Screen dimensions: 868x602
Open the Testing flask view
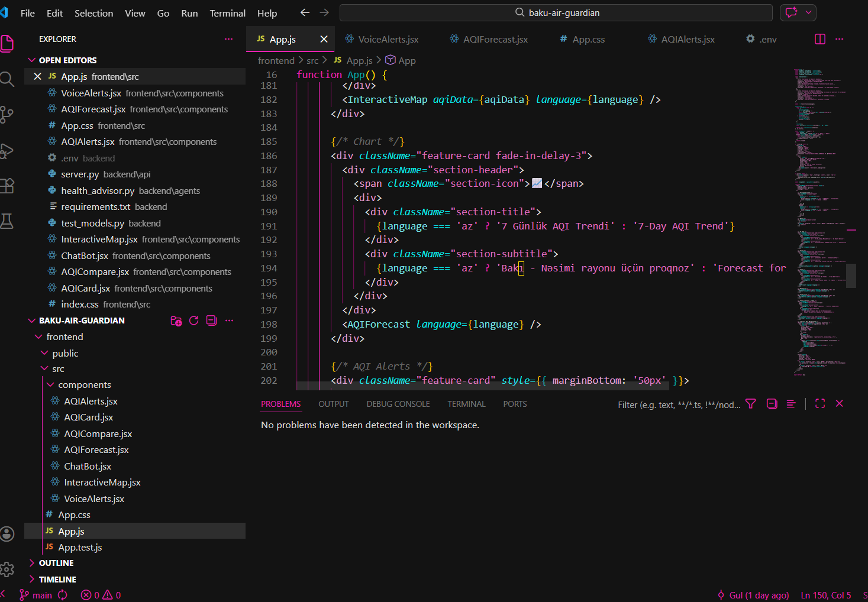7,221
